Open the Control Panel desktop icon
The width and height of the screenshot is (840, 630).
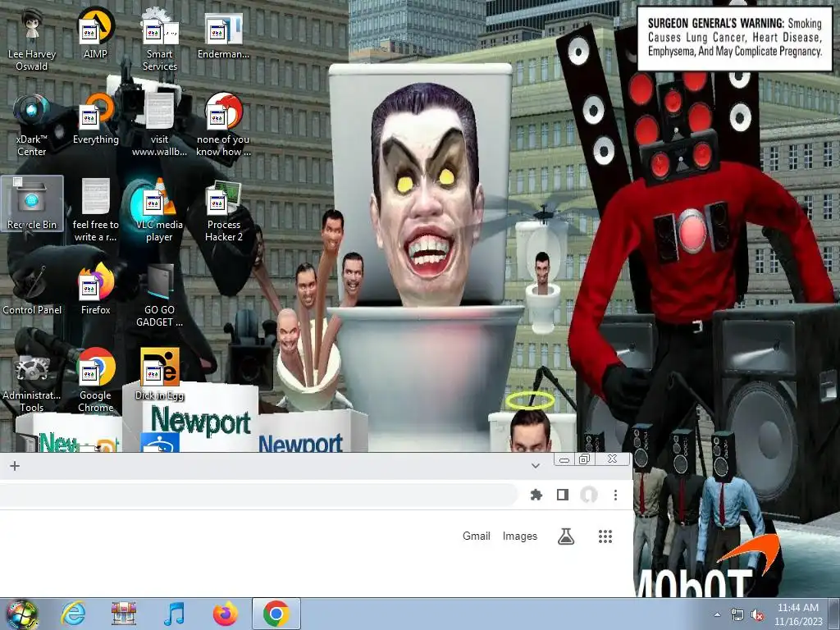32,290
